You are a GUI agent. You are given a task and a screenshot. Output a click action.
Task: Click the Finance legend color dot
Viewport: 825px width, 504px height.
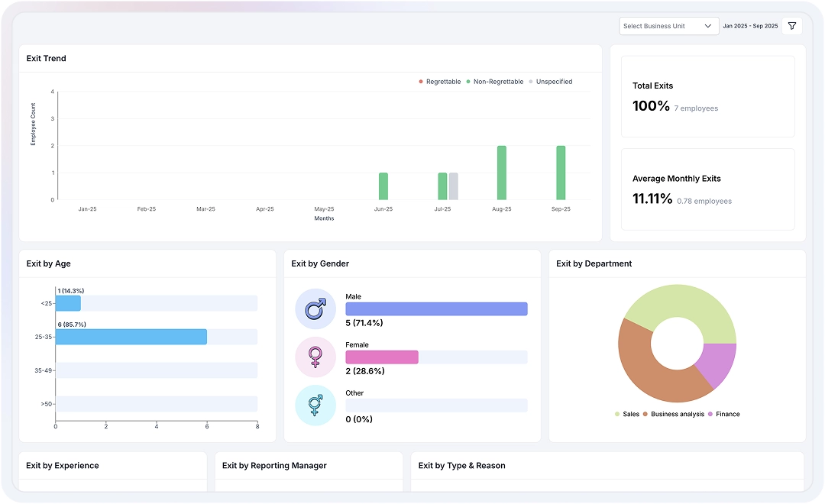(710, 414)
